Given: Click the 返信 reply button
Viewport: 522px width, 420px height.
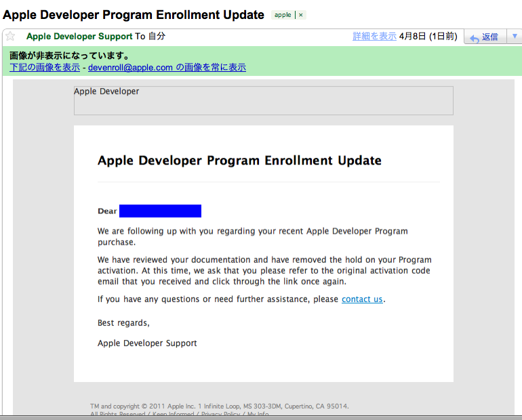Looking at the screenshot, I should [485, 37].
